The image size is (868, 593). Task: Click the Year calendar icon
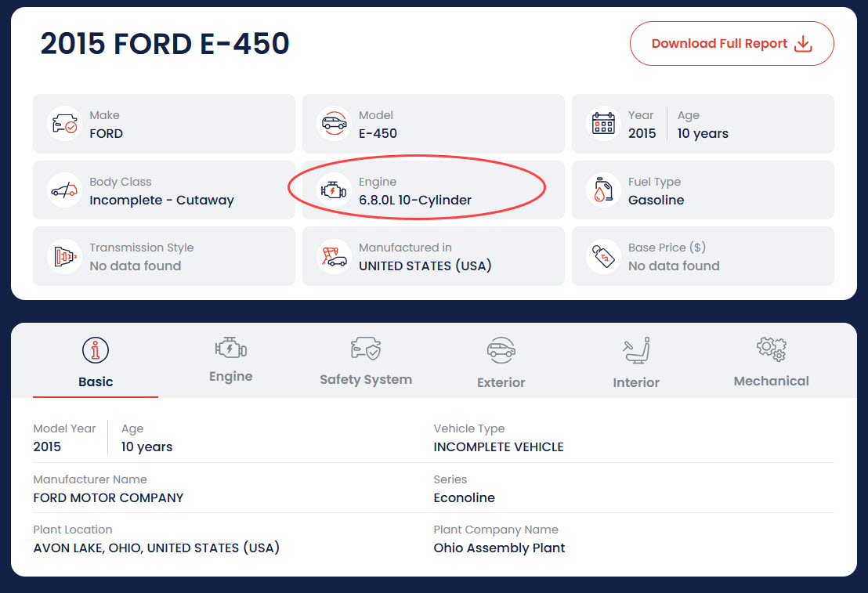point(602,125)
